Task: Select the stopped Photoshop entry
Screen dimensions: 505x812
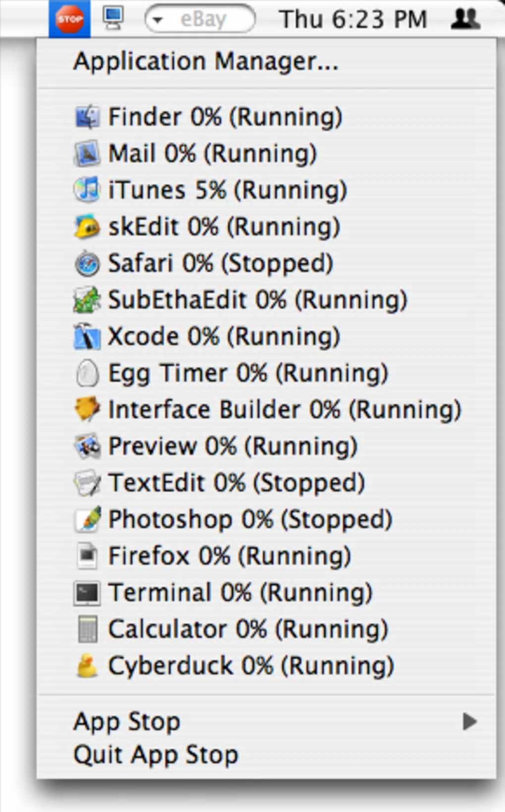Action: click(x=250, y=520)
